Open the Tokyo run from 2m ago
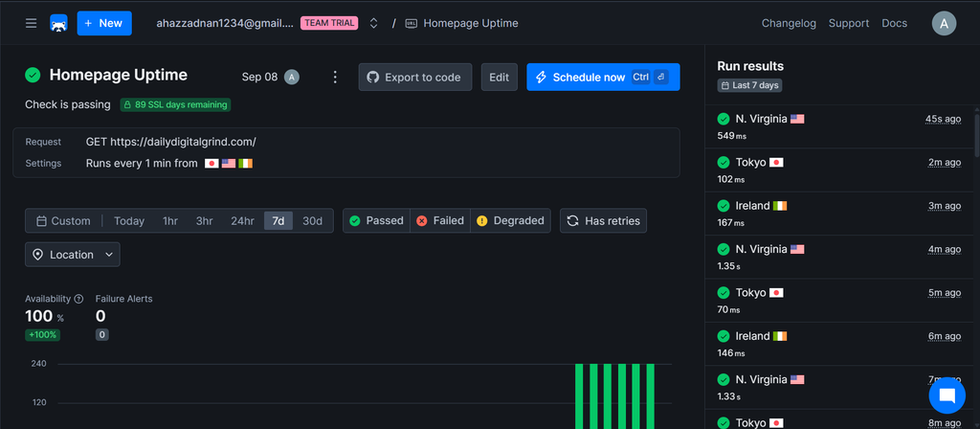The height and width of the screenshot is (429, 980). click(x=839, y=170)
